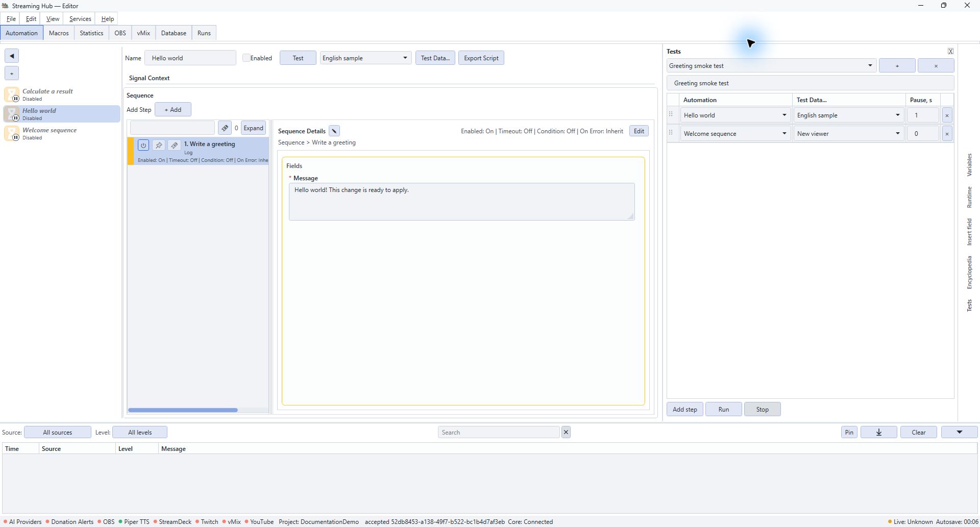The width and height of the screenshot is (980, 527).
Task: Open the All levels filter
Action: (x=140, y=432)
